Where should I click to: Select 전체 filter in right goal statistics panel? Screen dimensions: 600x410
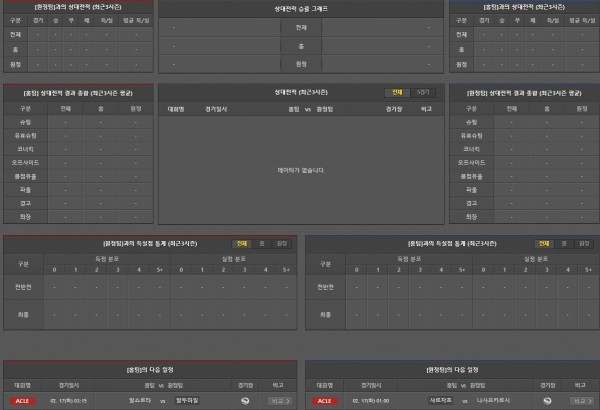(x=543, y=243)
